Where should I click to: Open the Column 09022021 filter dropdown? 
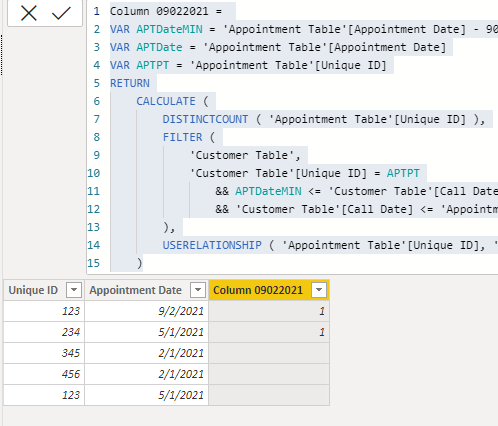[319, 290]
